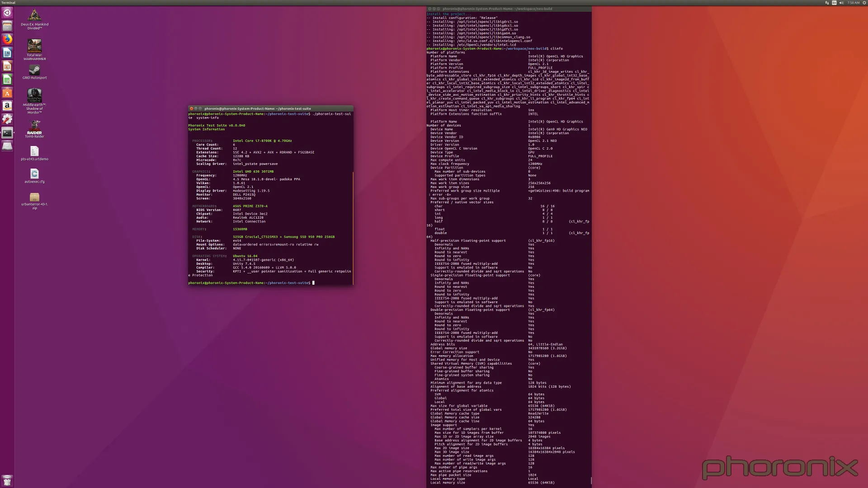The image size is (868, 488).
Task: Click 'Max pipe packet size' row in clinfo
Action: click(483, 475)
